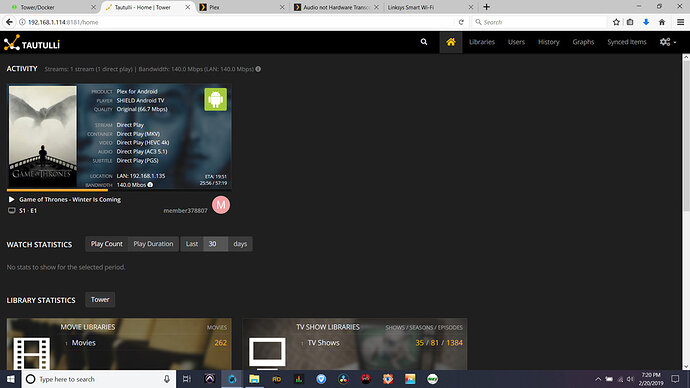Open the Graphs nav item

(583, 42)
